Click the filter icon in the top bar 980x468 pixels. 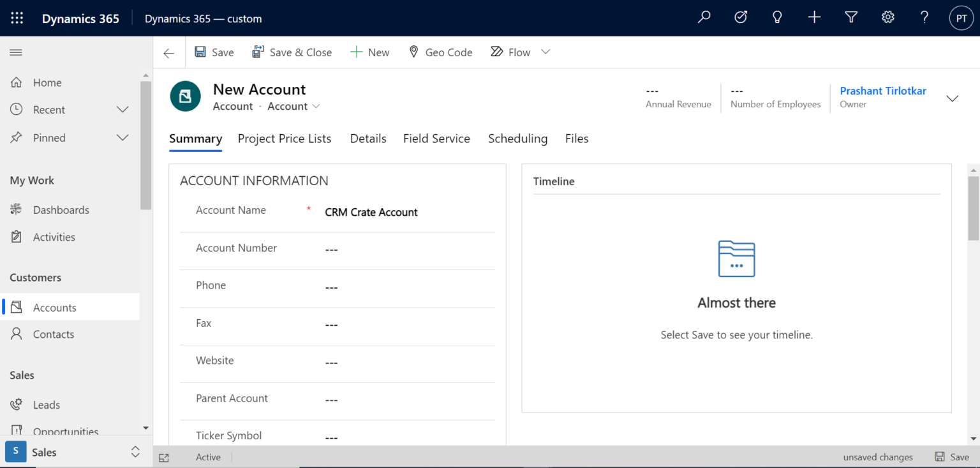[851, 17]
